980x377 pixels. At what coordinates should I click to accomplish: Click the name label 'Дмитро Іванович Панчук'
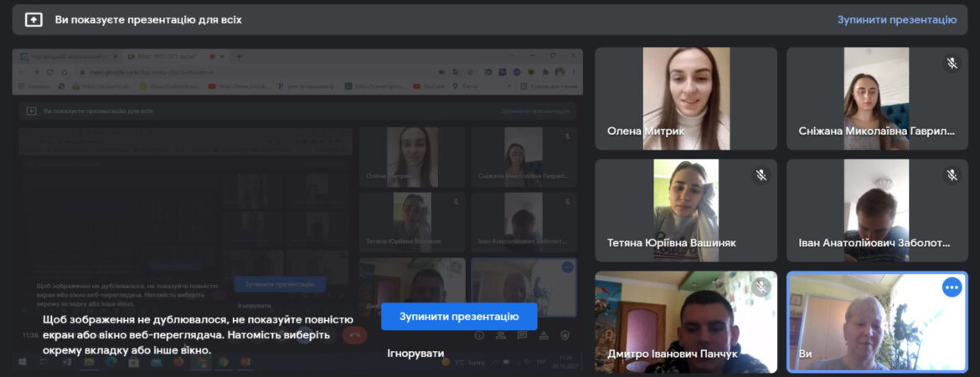673,354
